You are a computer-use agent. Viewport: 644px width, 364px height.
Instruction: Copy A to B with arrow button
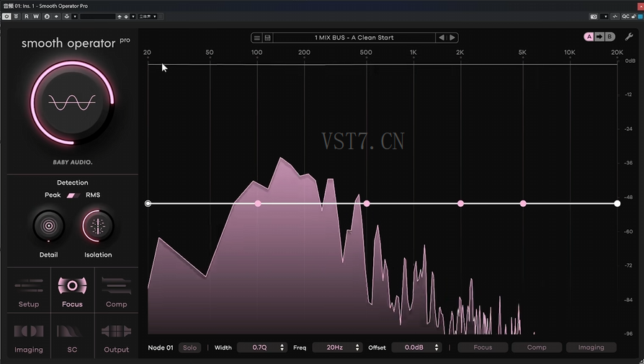pyautogui.click(x=599, y=37)
